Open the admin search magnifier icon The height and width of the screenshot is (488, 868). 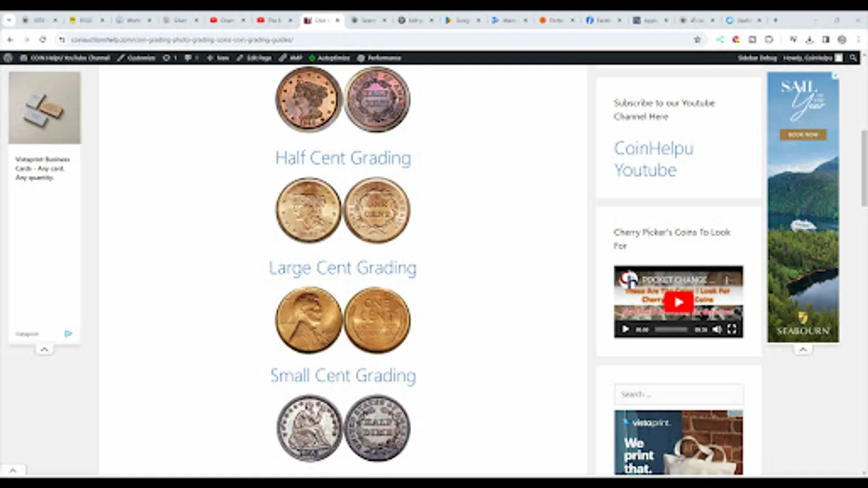point(853,58)
